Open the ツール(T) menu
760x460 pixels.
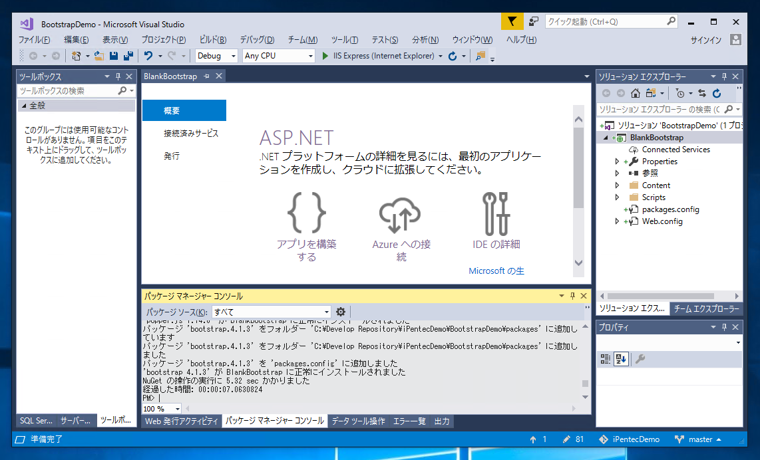[345, 40]
